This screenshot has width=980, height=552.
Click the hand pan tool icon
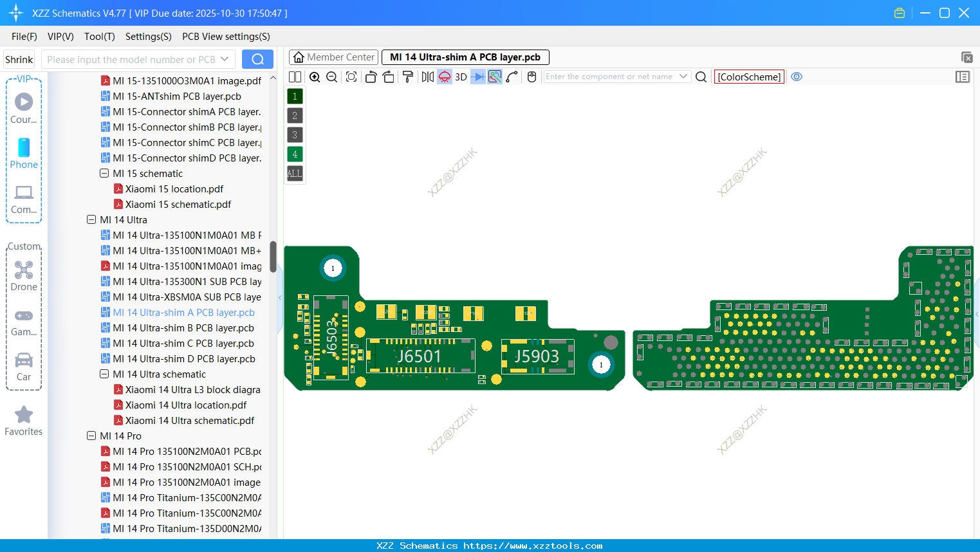(x=531, y=77)
